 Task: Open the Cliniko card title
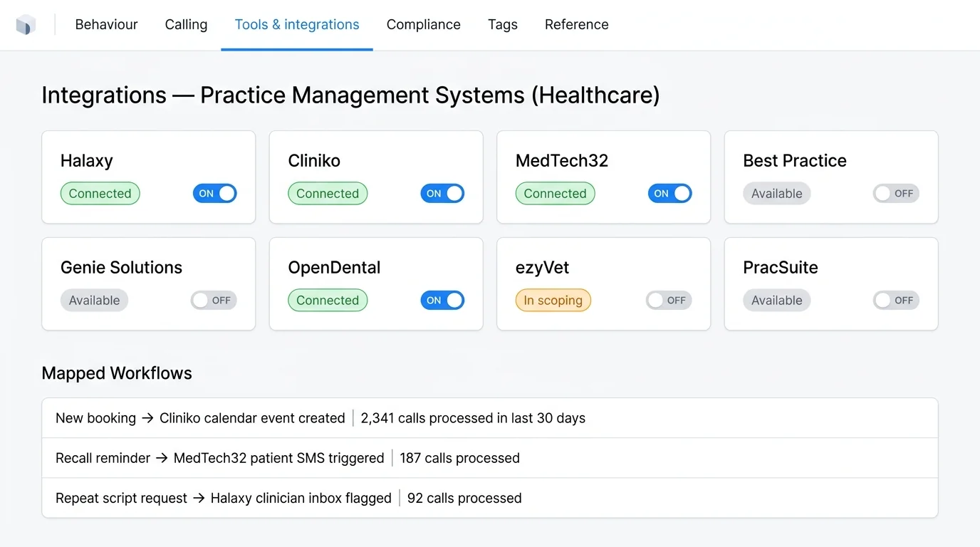(314, 161)
